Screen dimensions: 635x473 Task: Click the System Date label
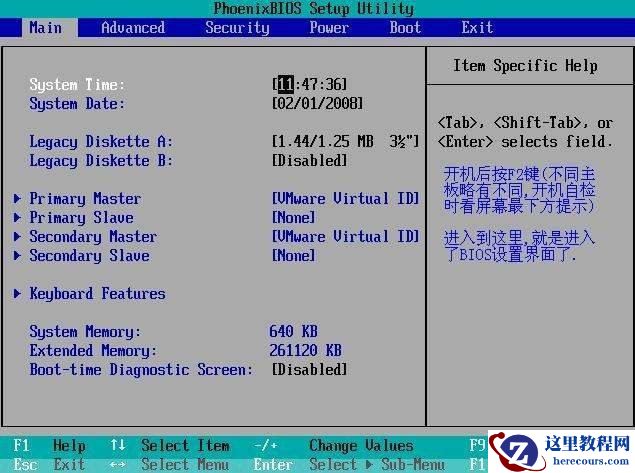(77, 104)
